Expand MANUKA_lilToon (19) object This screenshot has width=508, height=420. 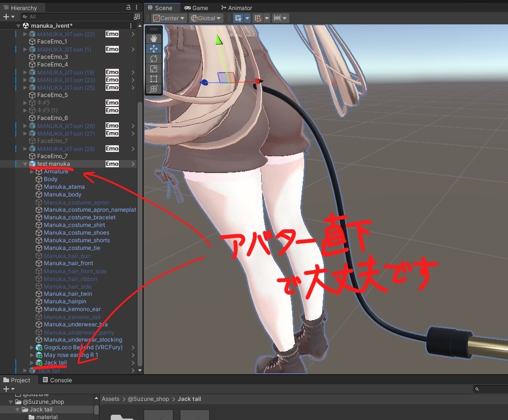click(x=25, y=72)
